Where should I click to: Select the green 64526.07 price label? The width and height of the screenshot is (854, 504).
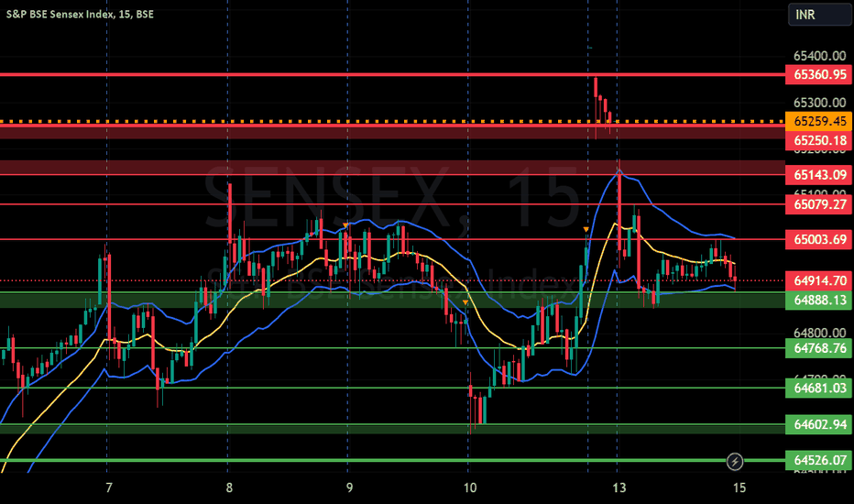(818, 460)
